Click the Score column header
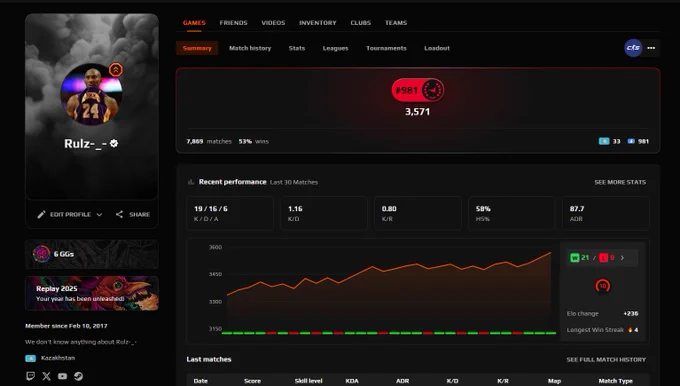This screenshot has height=386, width=680. (252, 381)
